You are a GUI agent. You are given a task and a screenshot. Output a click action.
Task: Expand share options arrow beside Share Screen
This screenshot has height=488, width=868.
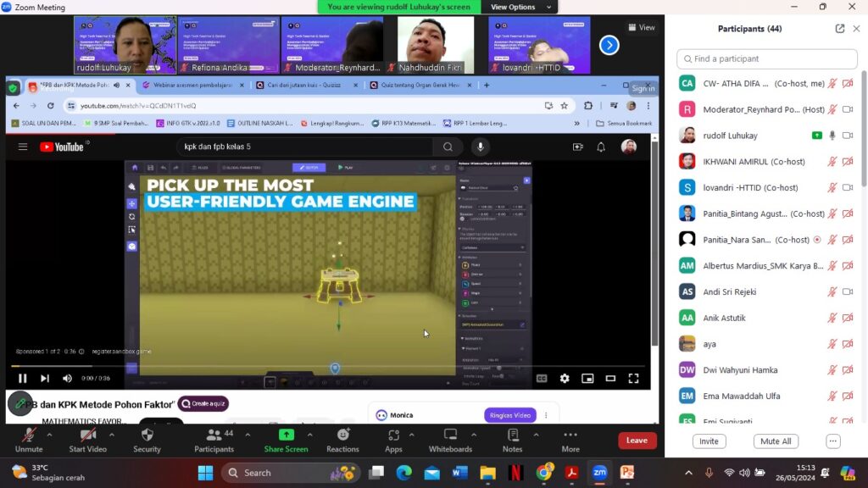coord(310,435)
